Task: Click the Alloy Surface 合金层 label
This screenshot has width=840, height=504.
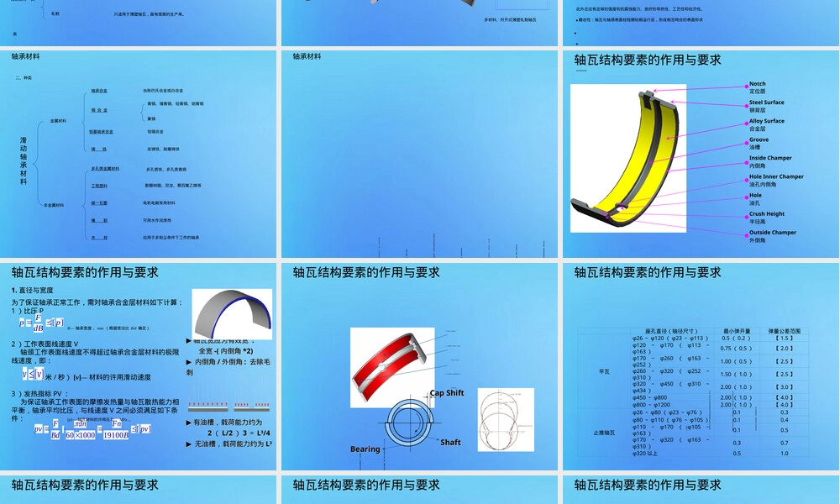Action: coord(766,125)
